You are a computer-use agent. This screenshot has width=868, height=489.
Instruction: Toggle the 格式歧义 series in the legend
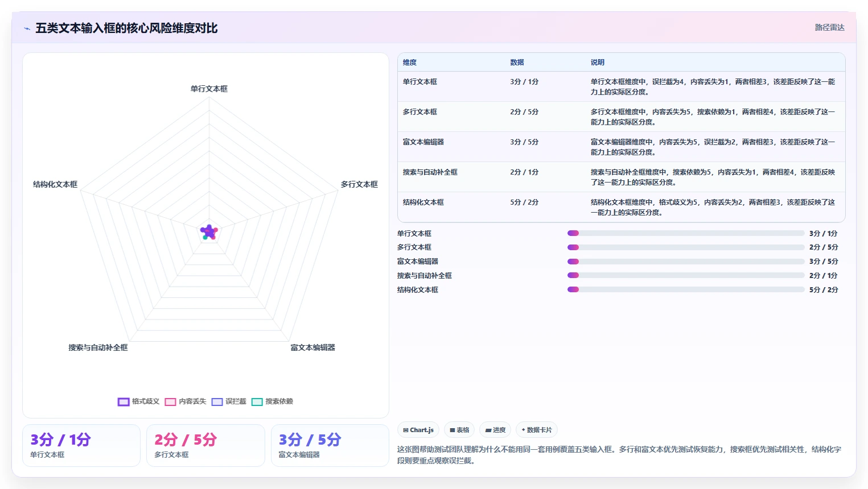[139, 401]
